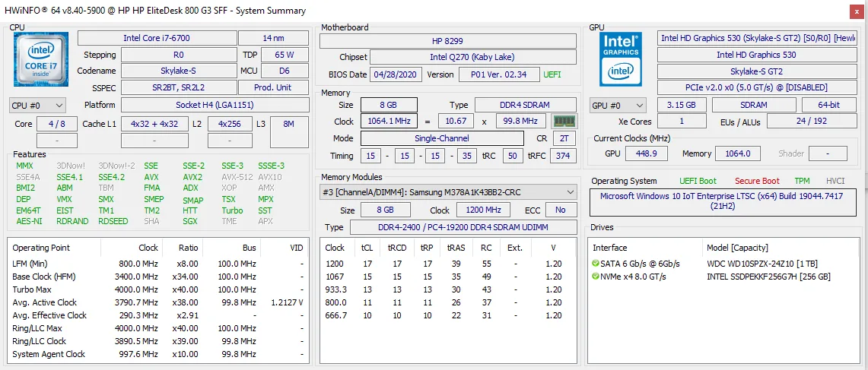Click the DDR4-2400 / PC4-19200 module type field
Image resolution: width=868 pixels, height=370 pixels.
[463, 227]
